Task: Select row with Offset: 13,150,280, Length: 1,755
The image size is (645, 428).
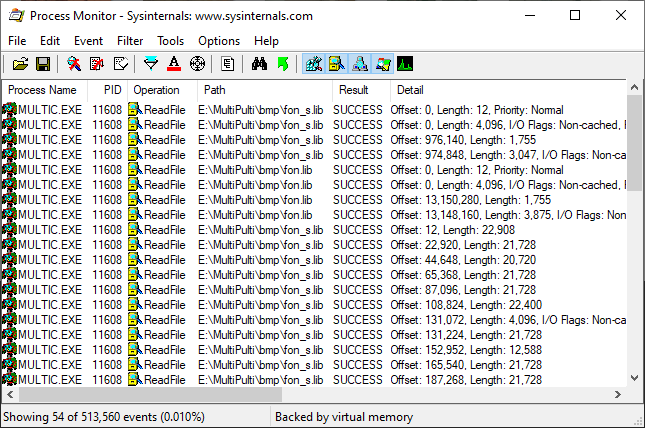Action: pyautogui.click(x=314, y=200)
